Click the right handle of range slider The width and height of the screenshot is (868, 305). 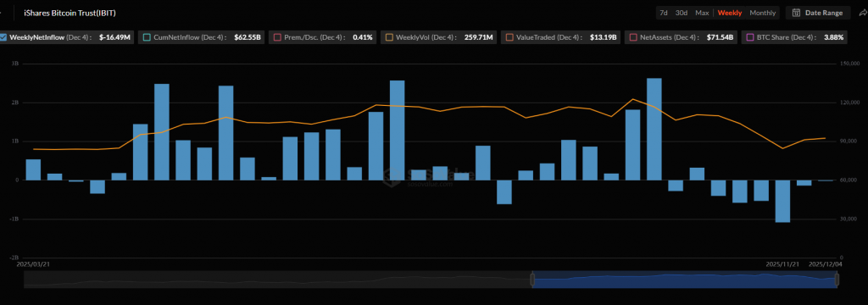837,280
